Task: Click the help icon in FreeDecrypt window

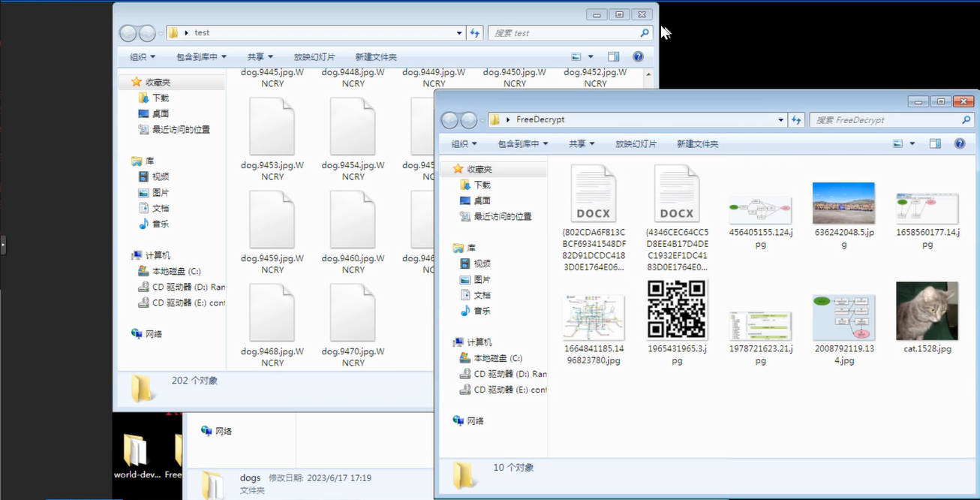Action: tap(959, 143)
